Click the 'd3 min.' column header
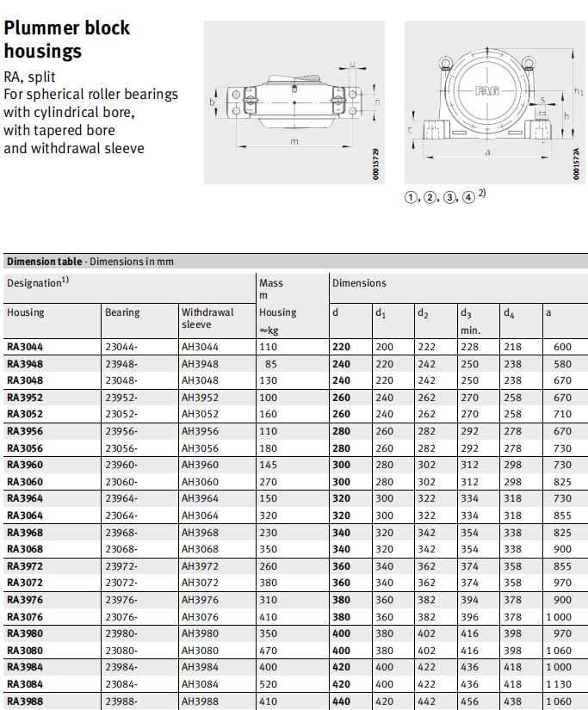The width and height of the screenshot is (588, 710). click(x=470, y=320)
